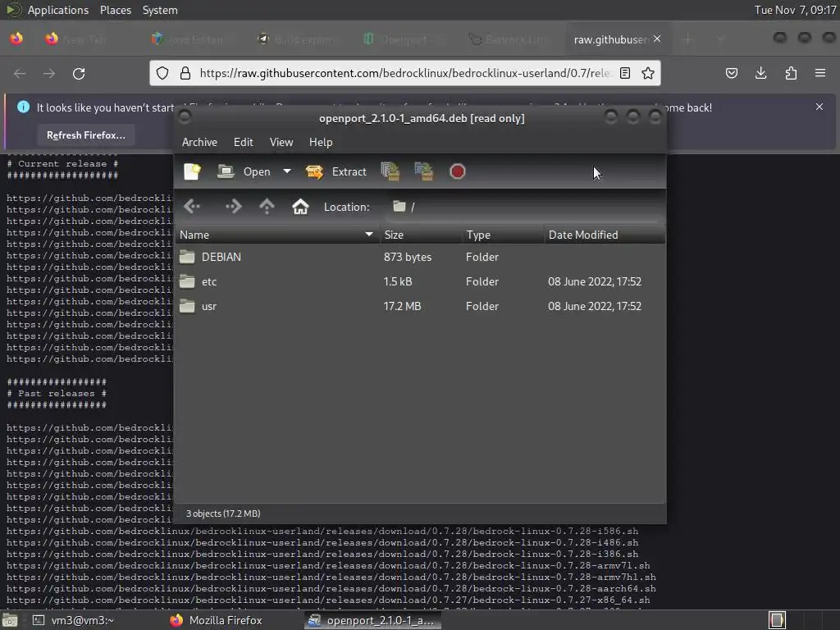Viewport: 840px width, 630px height.
Task: Open the Firefox Downloads panel
Action: coord(760,73)
